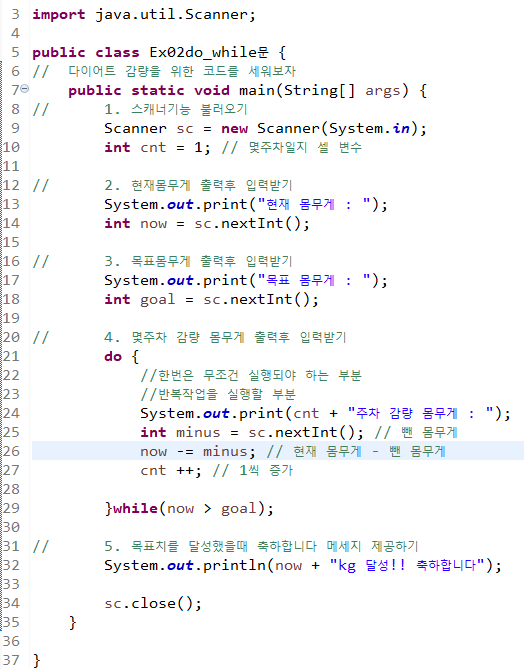The width and height of the screenshot is (524, 669).
Task: Click the "while" keyword on line 29
Action: click(x=135, y=508)
